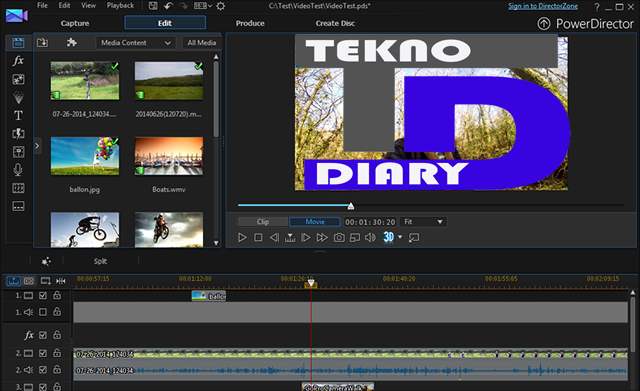The height and width of the screenshot is (391, 640).
Task: Redo the last action
Action: coord(184,6)
